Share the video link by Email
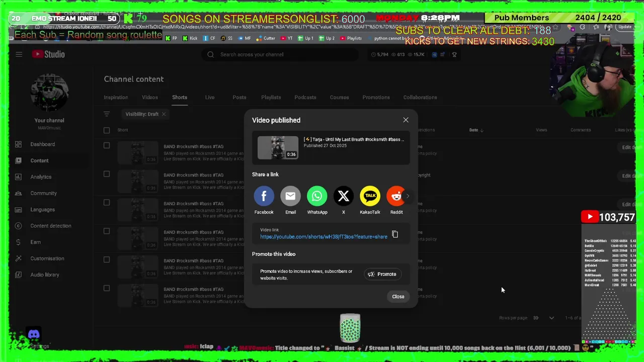The width and height of the screenshot is (644, 362). (x=290, y=196)
